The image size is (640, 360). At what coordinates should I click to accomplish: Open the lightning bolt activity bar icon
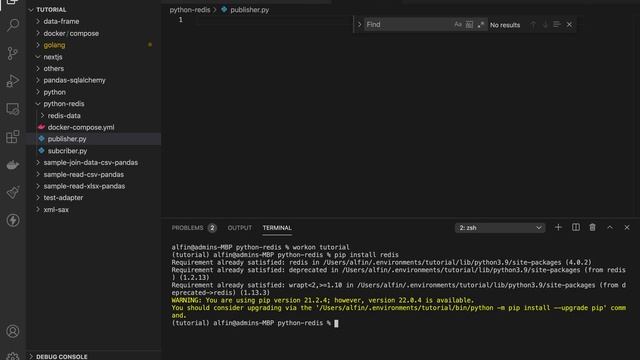point(13,220)
